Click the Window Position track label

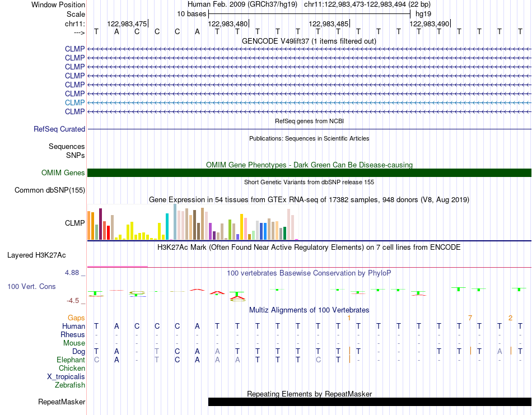[x=58, y=4]
